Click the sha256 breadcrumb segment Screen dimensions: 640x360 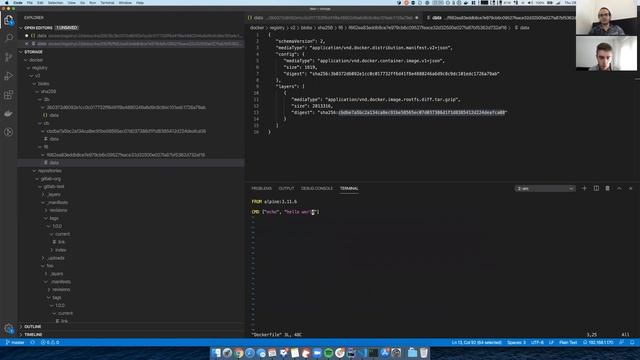[325, 28]
